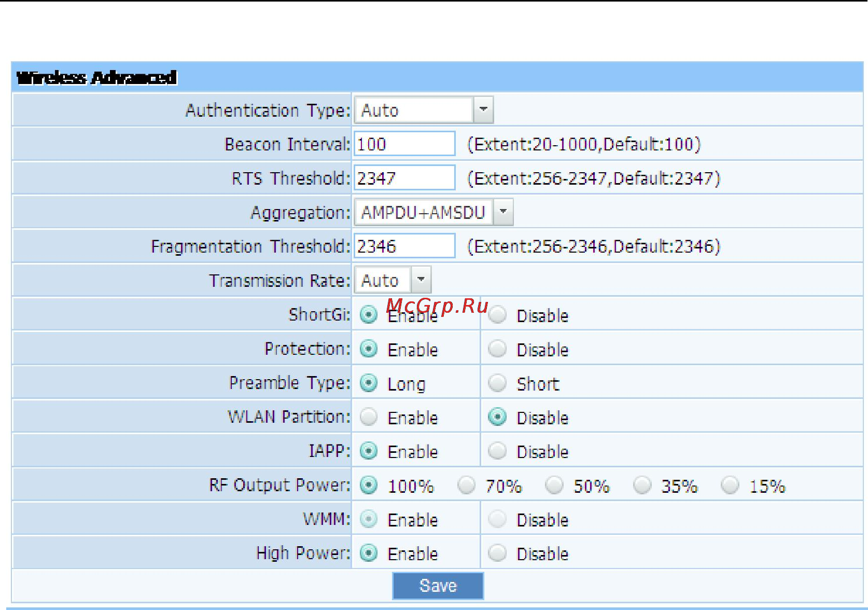Choose Short preamble type

point(498,383)
